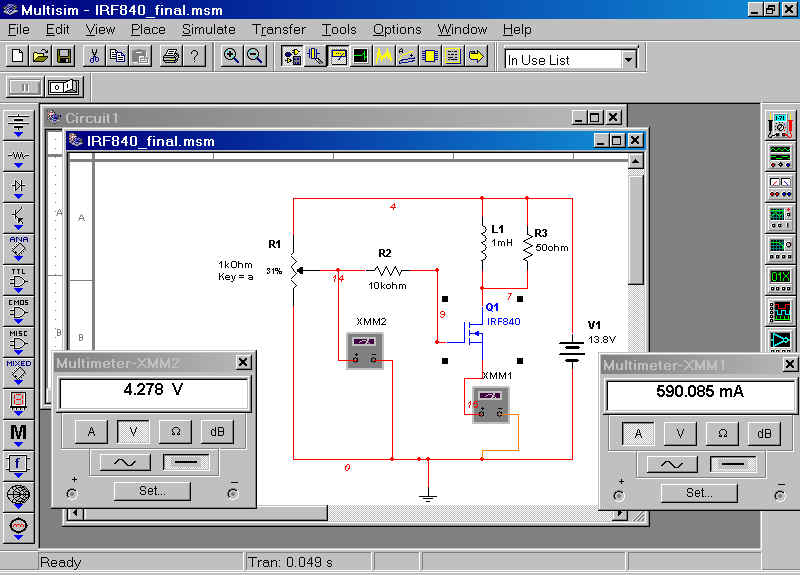Select the V1 13.8V battery

click(572, 350)
